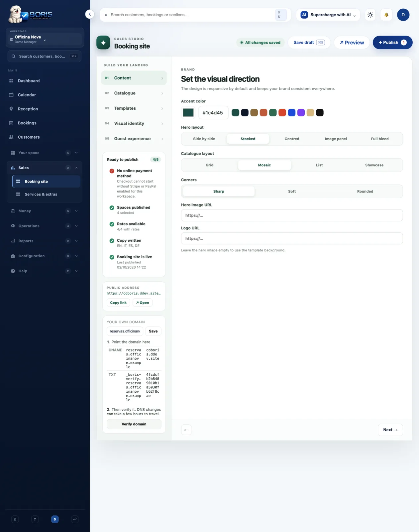Click Save draft
The height and width of the screenshot is (532, 419).
click(x=309, y=43)
